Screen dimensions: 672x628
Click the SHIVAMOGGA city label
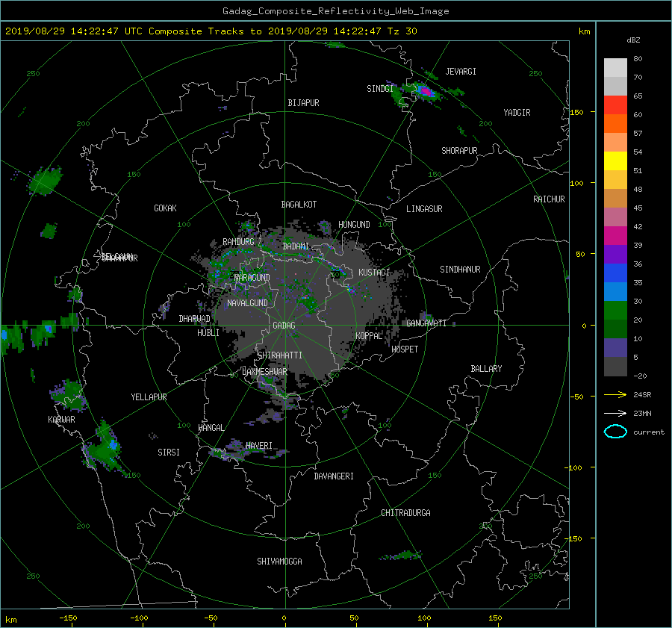click(279, 562)
